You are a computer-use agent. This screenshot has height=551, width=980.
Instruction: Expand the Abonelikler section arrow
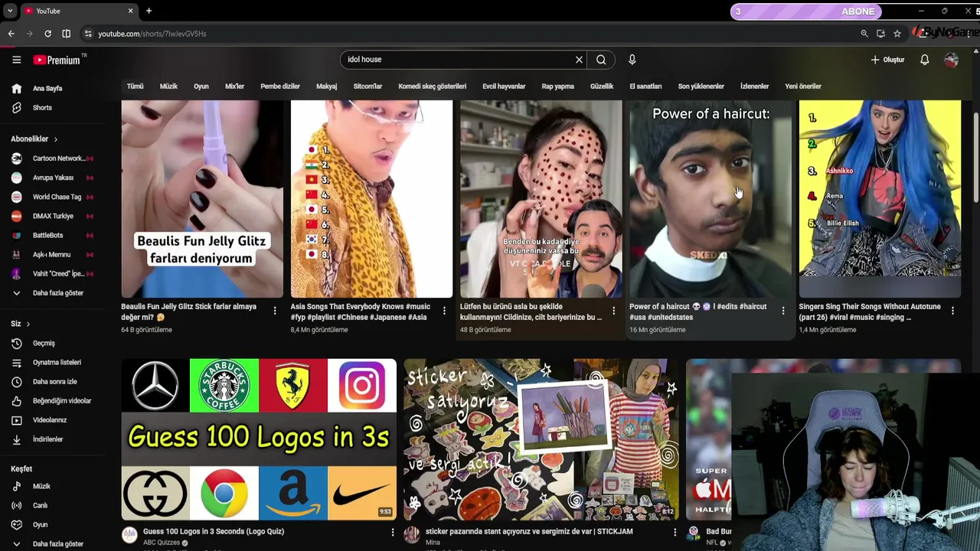(55, 139)
